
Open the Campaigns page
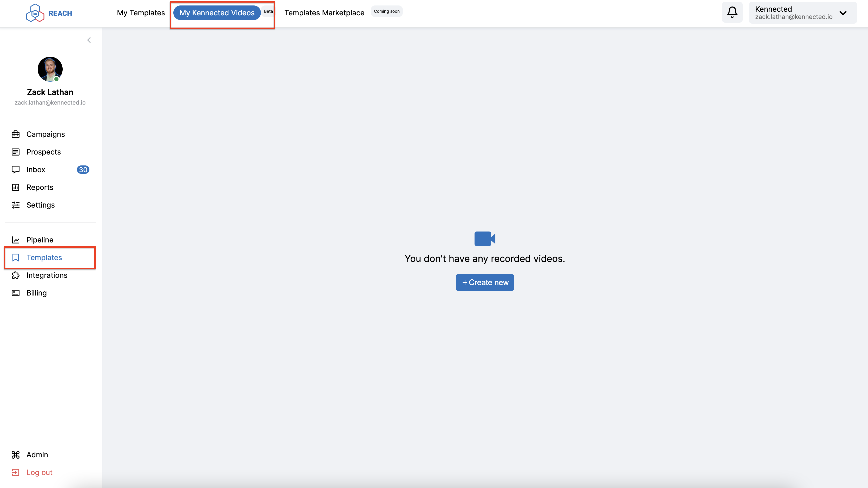coord(45,134)
